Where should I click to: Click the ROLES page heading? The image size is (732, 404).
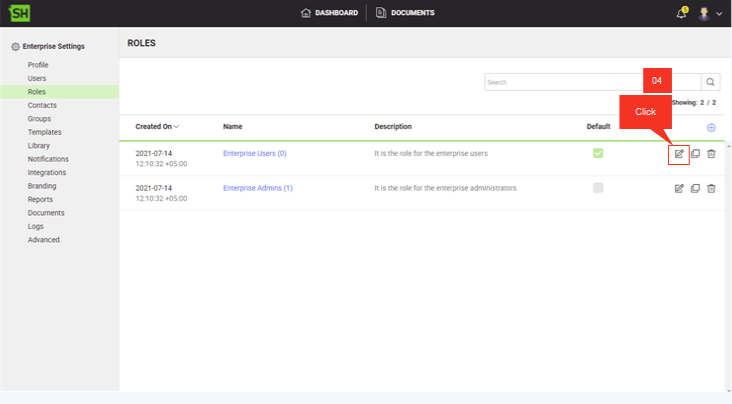(x=141, y=43)
